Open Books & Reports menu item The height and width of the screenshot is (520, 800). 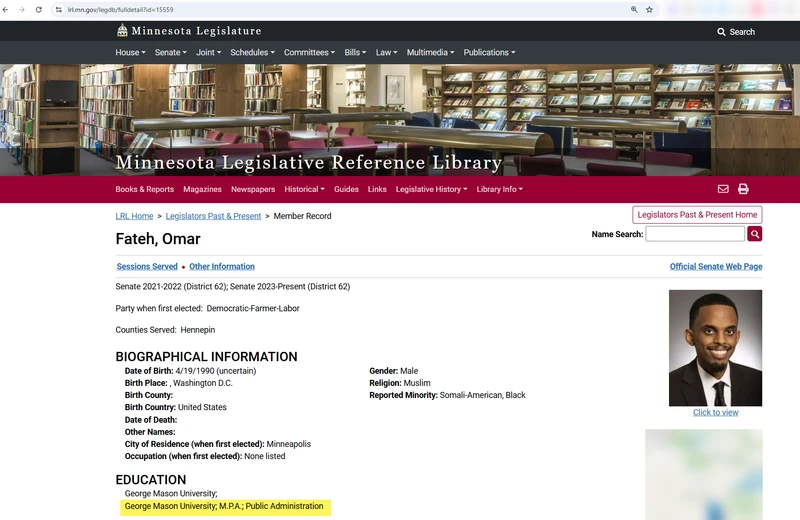click(x=144, y=189)
